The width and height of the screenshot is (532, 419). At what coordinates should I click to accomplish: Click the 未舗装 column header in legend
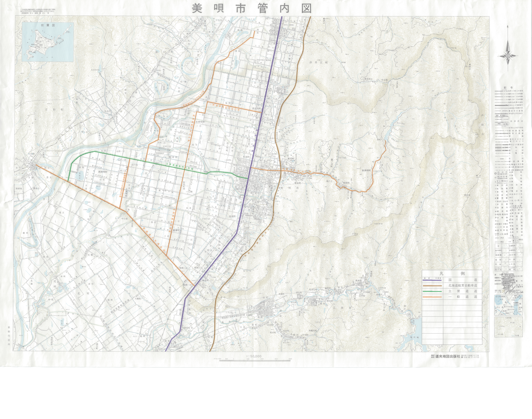pos(438,278)
